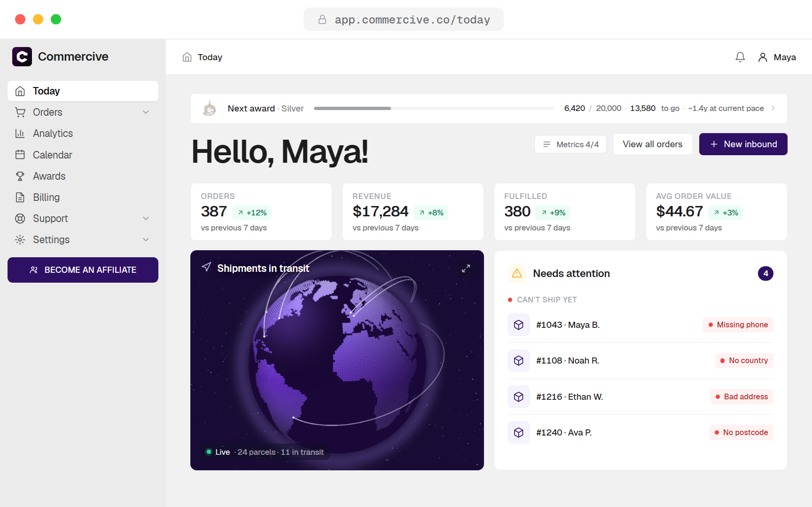812x507 pixels.
Task: Open order #1108 Noah R. row
Action: click(x=640, y=361)
